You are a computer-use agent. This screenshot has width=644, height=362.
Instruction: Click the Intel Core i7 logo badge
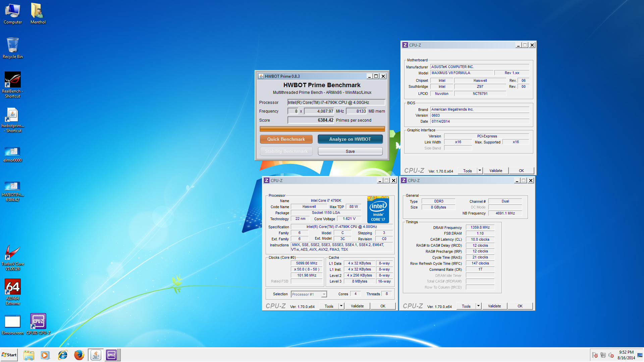point(378,209)
